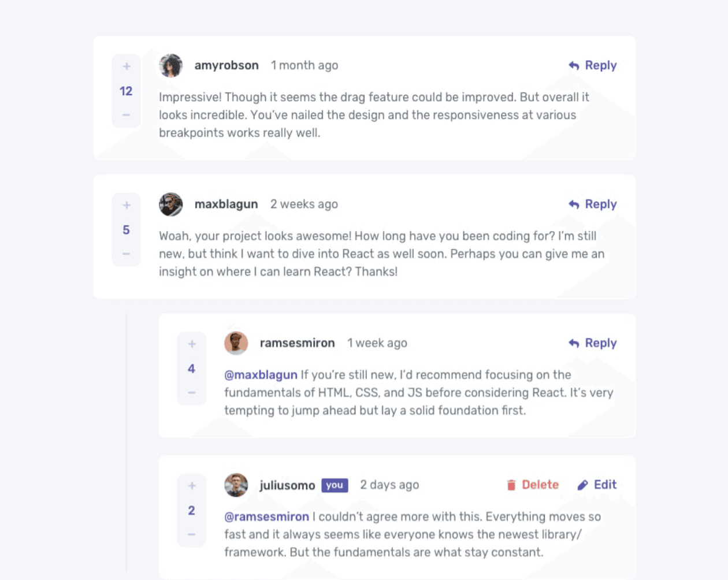The image size is (728, 580).
Task: Downvote maxblagun's comment with minus icon
Action: tap(127, 254)
